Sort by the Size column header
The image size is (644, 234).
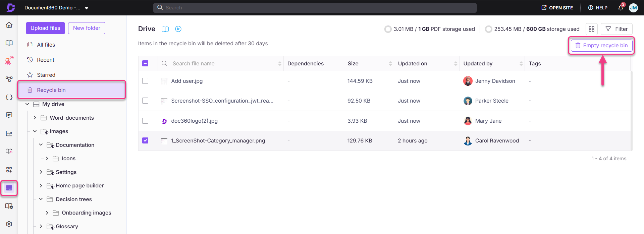(x=369, y=63)
